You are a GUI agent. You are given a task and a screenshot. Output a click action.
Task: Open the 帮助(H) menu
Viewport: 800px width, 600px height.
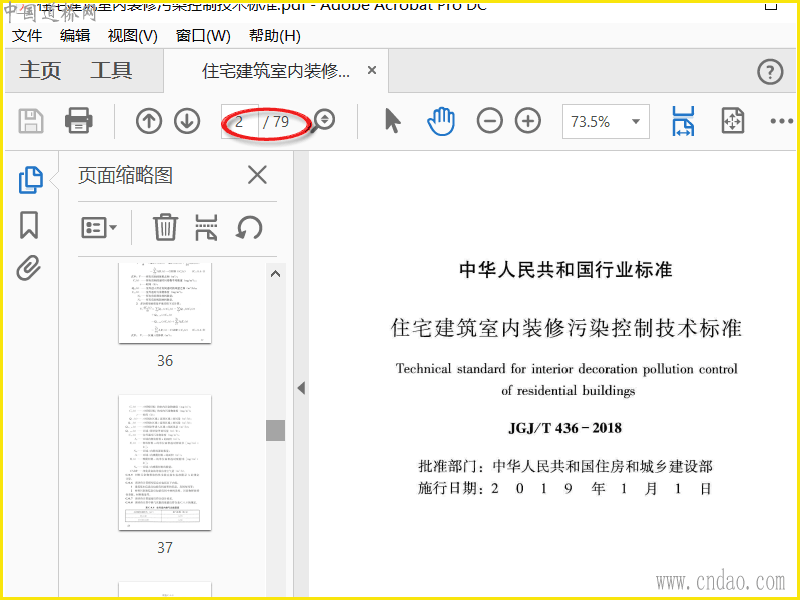tap(274, 36)
